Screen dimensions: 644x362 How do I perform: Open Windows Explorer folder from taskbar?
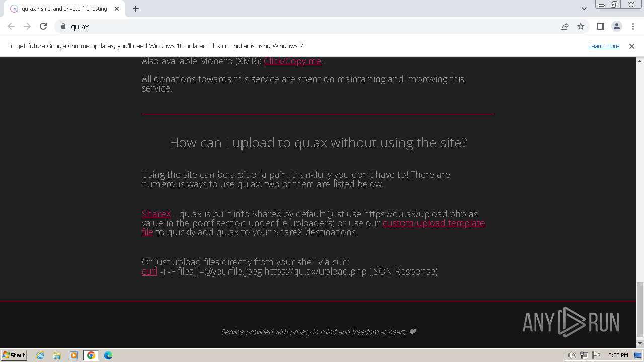(x=57, y=355)
